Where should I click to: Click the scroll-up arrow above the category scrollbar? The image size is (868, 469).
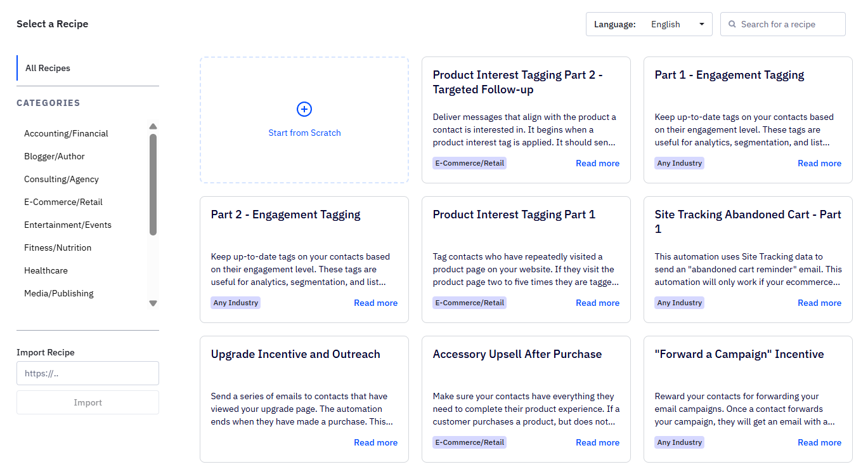(153, 126)
